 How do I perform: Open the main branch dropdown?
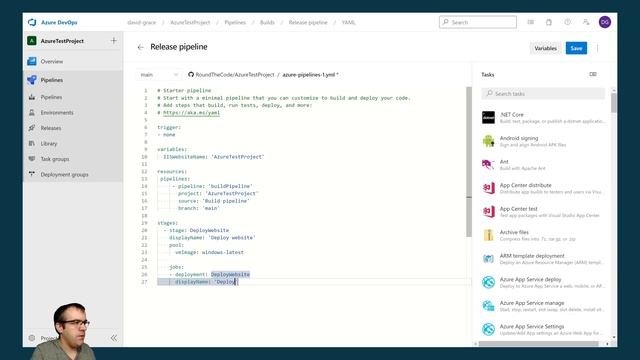[x=159, y=75]
